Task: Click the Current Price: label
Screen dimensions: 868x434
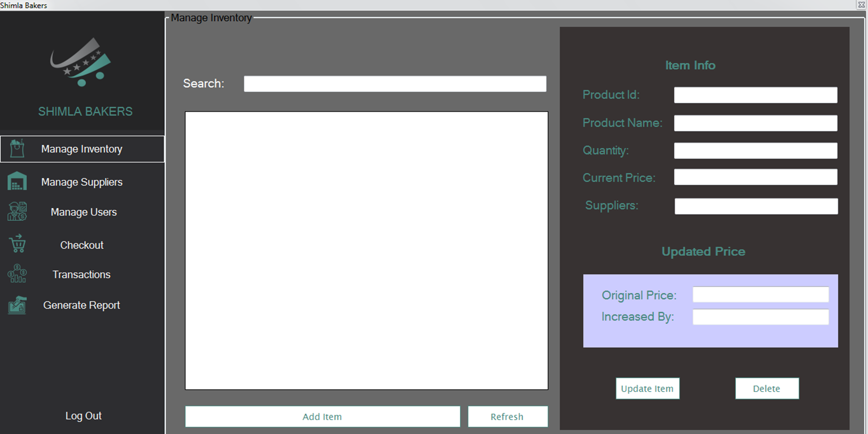Action: point(619,178)
